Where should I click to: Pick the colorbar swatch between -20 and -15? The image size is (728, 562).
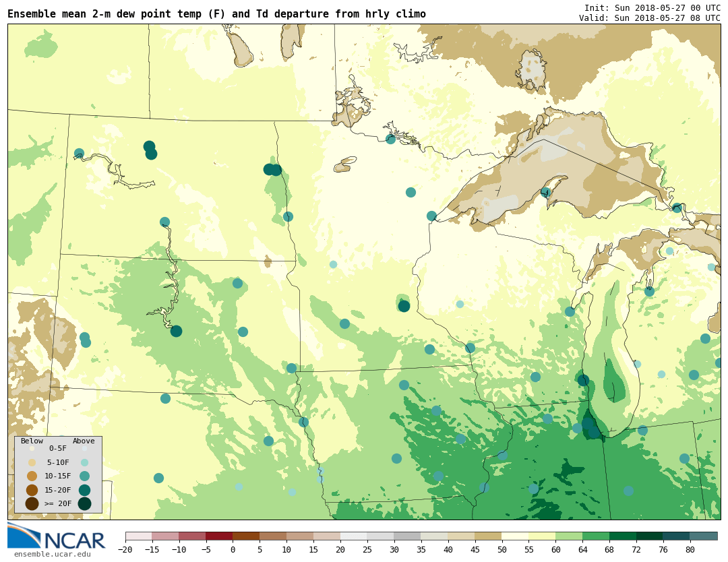pyautogui.click(x=139, y=536)
